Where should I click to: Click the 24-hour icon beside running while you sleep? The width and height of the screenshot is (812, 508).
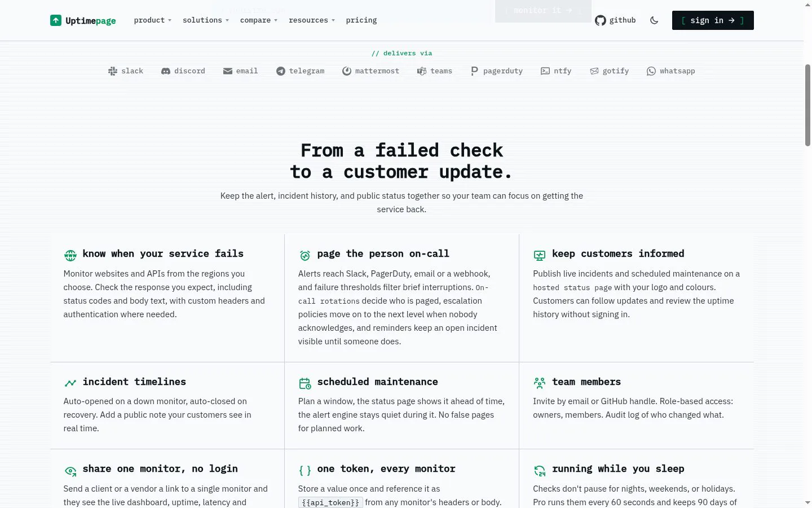point(540,471)
